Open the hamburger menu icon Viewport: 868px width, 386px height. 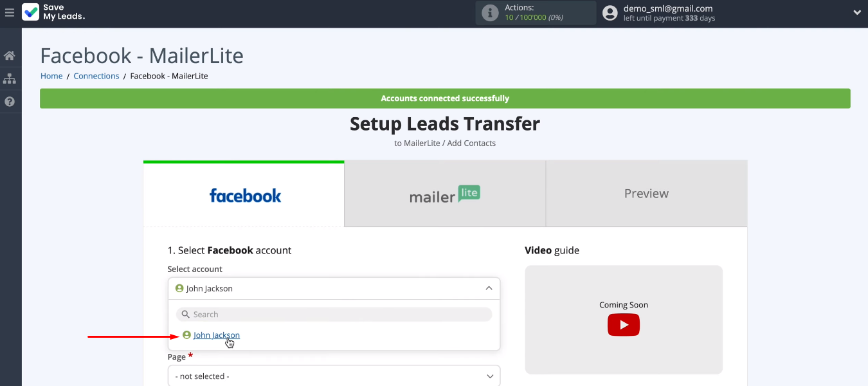pos(9,12)
